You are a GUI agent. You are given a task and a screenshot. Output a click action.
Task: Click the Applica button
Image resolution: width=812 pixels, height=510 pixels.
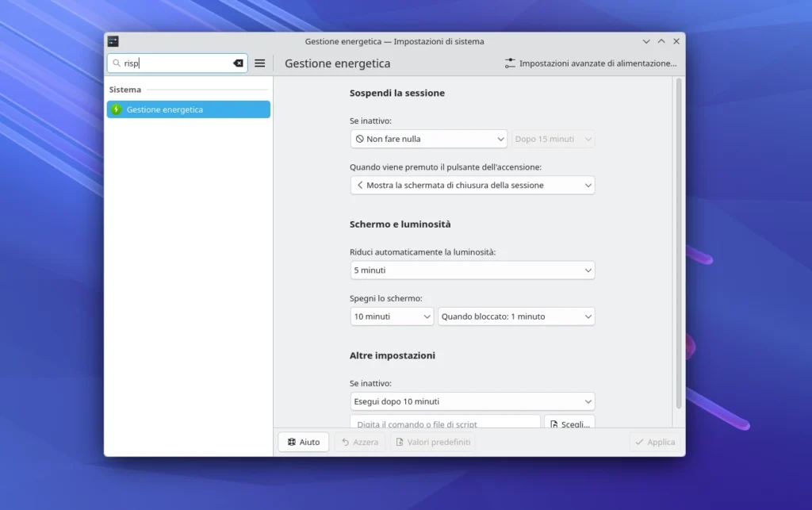coord(655,441)
